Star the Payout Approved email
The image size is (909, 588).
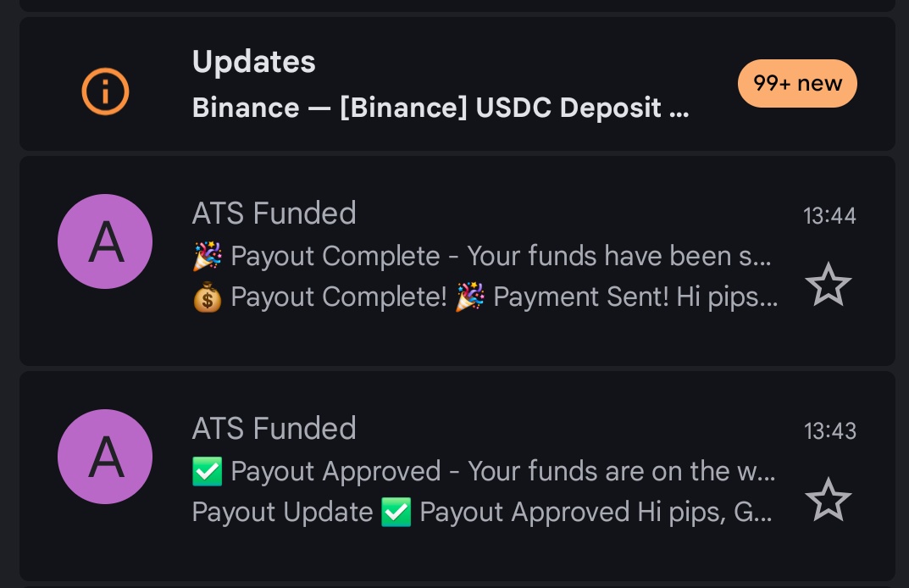click(x=827, y=499)
